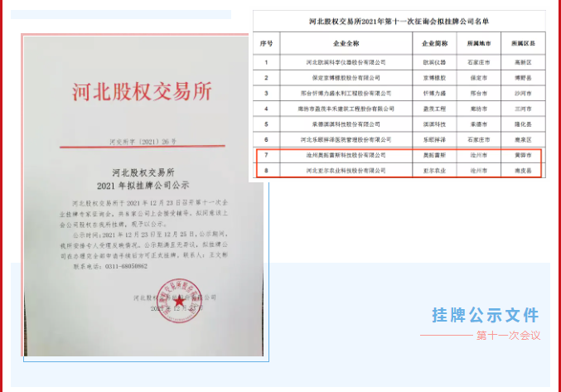561x392 pixels.
Task: Click the 石家庄市 cell in row 6
Action: click(x=479, y=139)
